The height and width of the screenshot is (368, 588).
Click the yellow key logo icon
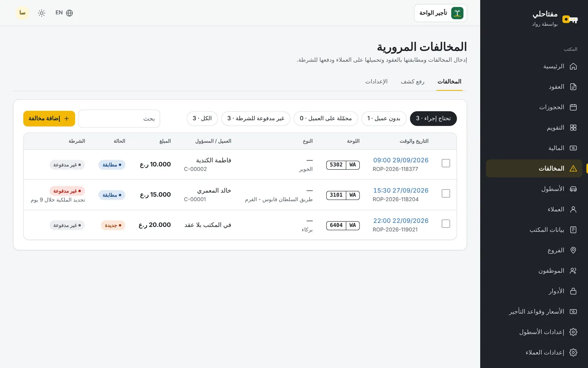click(x=570, y=19)
